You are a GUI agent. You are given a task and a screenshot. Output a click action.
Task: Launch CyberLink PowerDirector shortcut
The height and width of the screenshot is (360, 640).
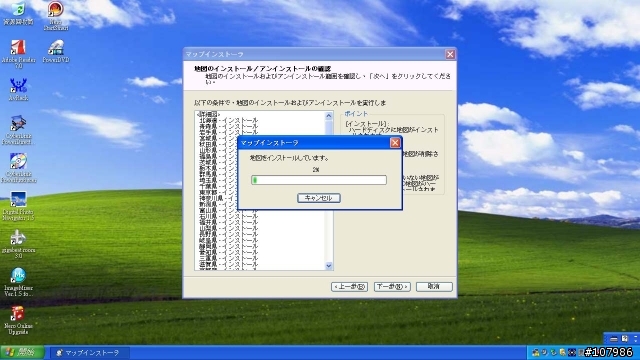18,130
